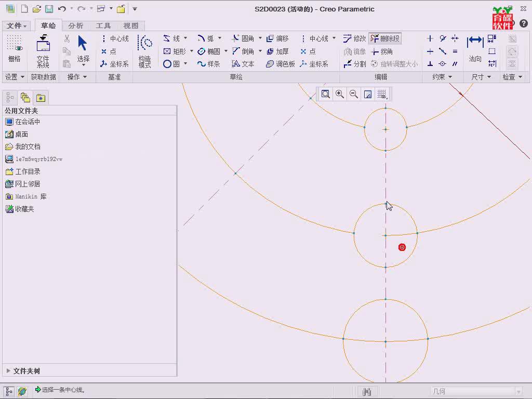
Task: Select the 圆角 fillet tool
Action: [x=243, y=38]
